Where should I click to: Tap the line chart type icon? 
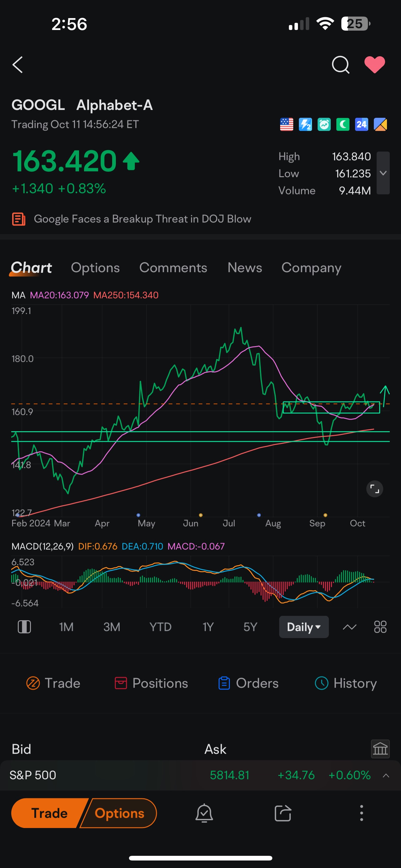click(349, 627)
